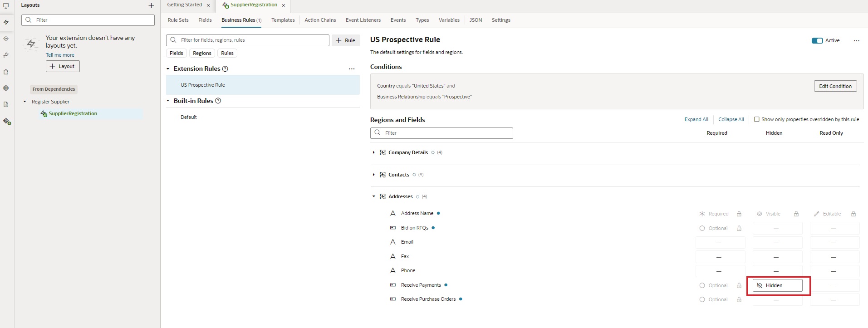Open the globe icon in left sidebar
This screenshot has height=328, width=868.
(6, 88)
